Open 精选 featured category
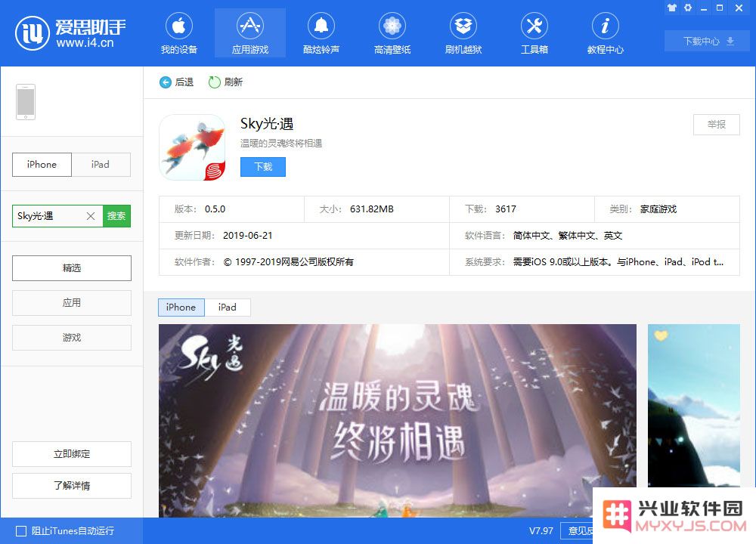Screen dimensions: 756x544 (71, 268)
